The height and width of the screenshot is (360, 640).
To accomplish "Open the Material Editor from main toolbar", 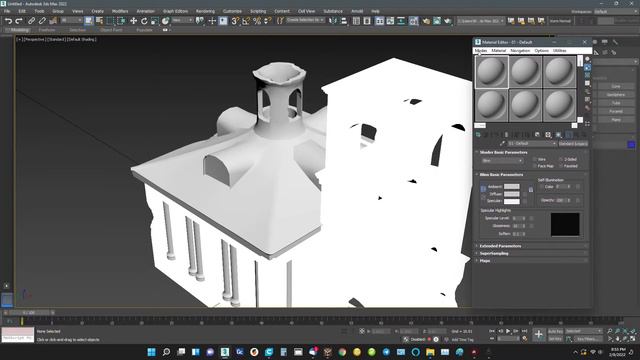I will (x=413, y=21).
